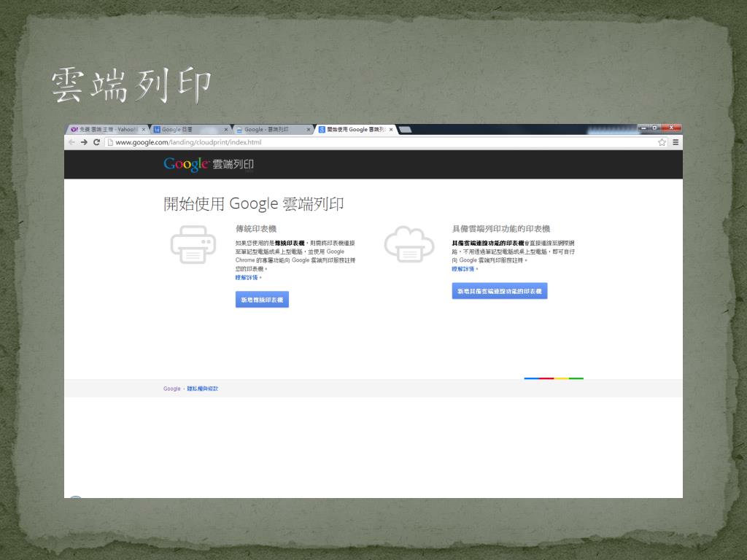
Task: Click the browser forward arrow
Action: pyautogui.click(x=84, y=142)
